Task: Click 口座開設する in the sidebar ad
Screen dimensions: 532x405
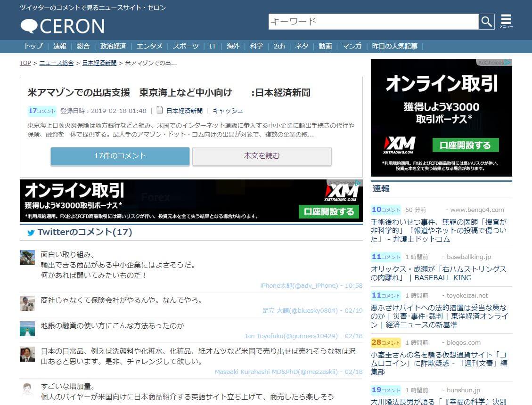Action: point(466,145)
